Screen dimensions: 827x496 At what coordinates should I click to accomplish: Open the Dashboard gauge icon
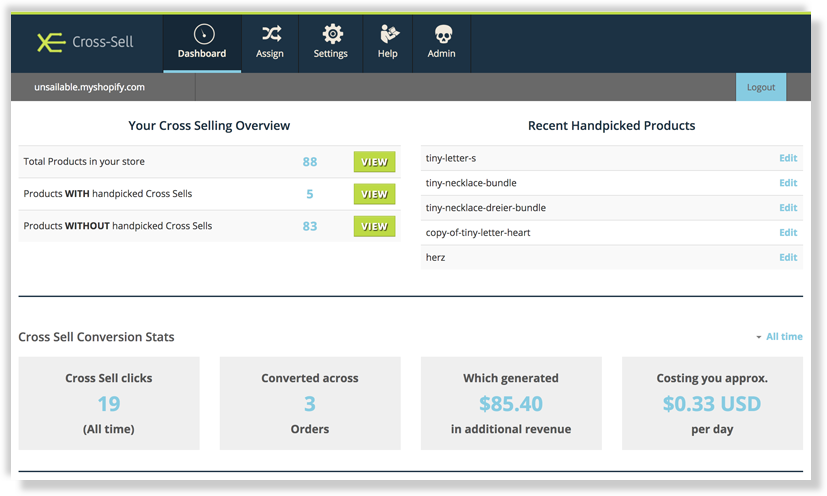(204, 34)
